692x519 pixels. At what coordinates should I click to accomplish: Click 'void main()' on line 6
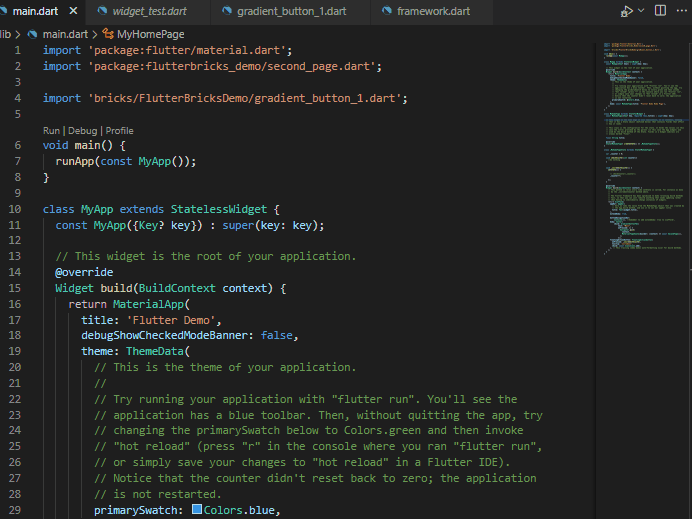tap(78, 146)
